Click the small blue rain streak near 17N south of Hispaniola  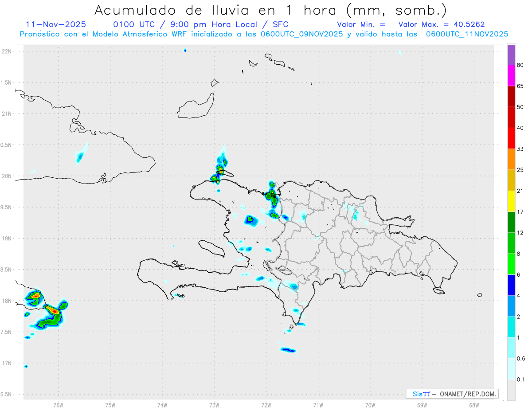[x=288, y=350]
